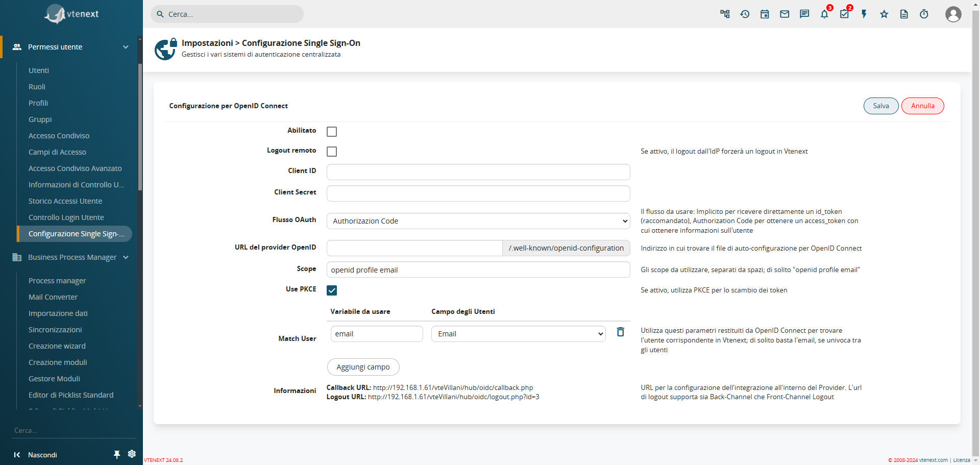Click the Scope input field
The height and width of the screenshot is (465, 980).
coord(478,270)
